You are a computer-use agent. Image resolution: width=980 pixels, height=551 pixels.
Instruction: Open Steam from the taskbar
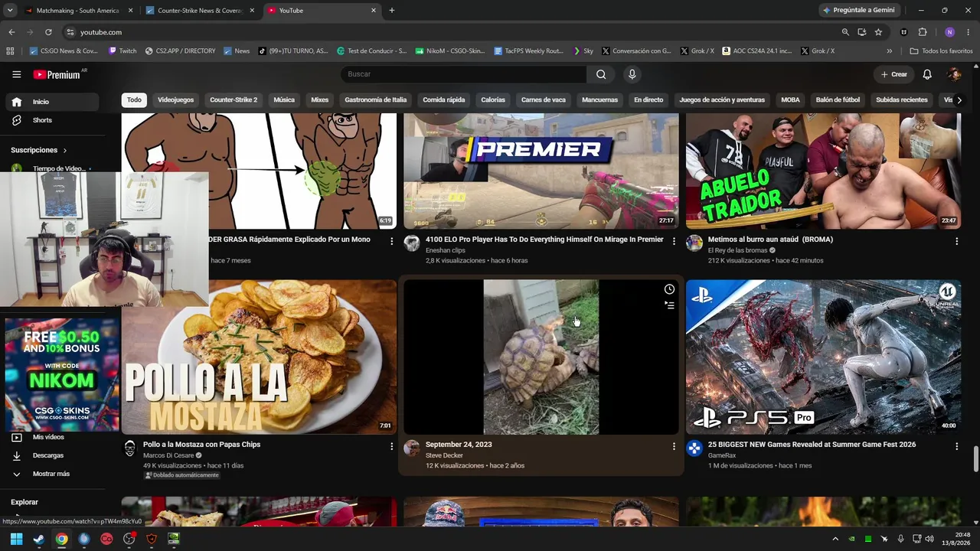point(39,539)
